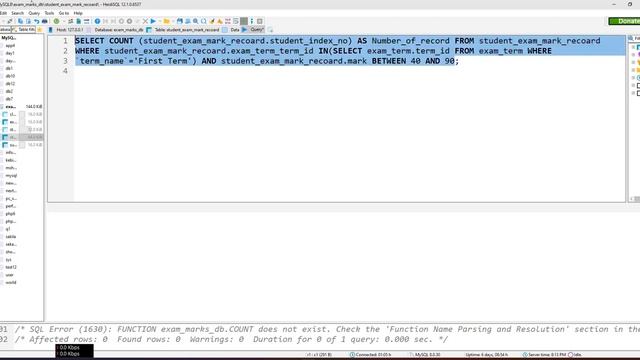
Task: Click the MySQL version status bar entry
Action: [x=425, y=355]
